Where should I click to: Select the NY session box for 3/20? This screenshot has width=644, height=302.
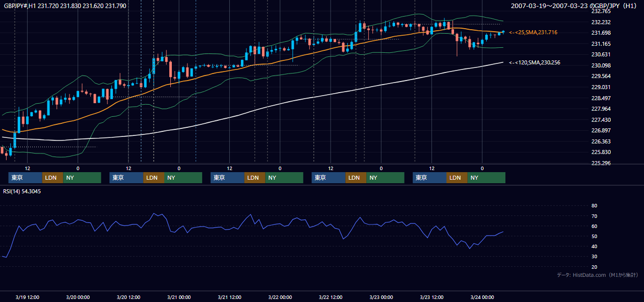pyautogui.click(x=183, y=178)
